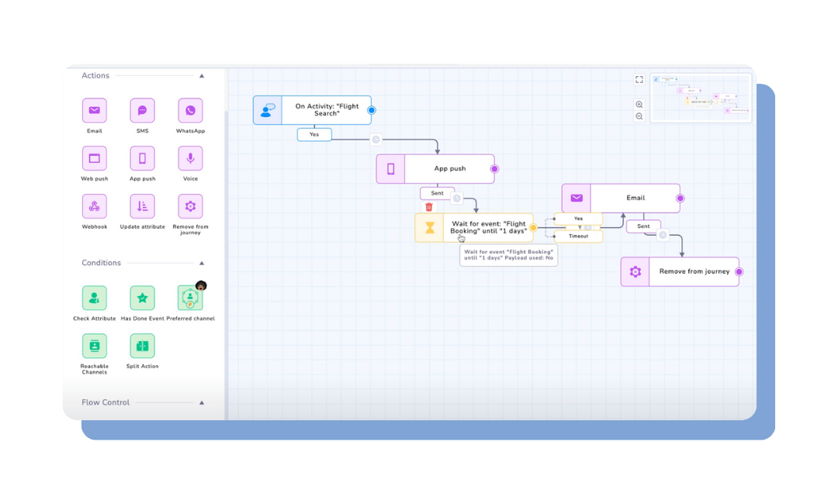Select the Has Done Event condition
The image size is (838, 504).
point(142,299)
